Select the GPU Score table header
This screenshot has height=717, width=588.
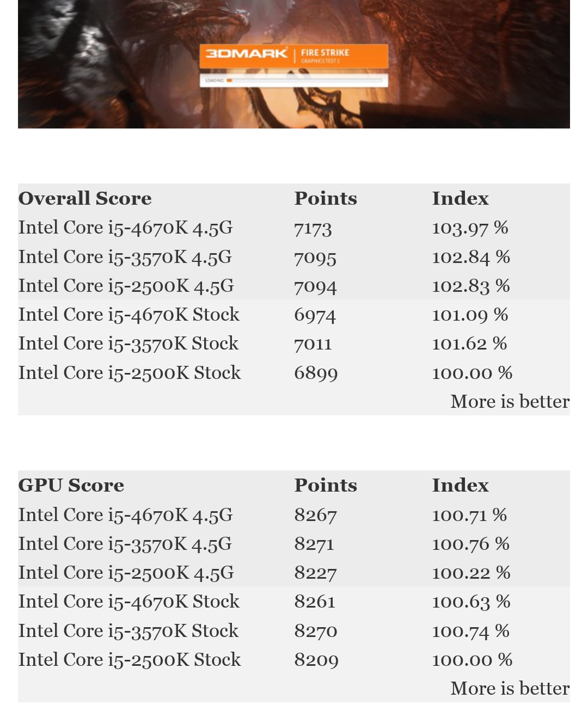point(71,486)
